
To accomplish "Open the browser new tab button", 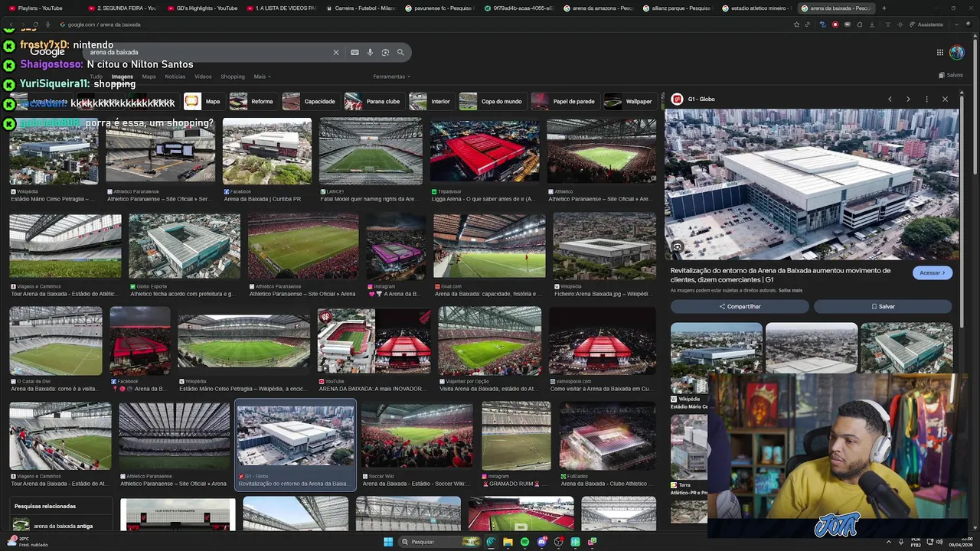I will coord(884,8).
